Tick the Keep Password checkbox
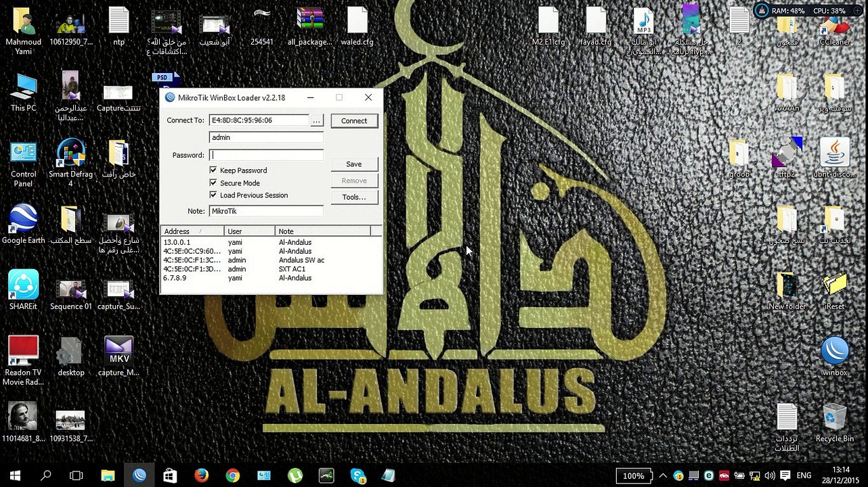Image resolution: width=868 pixels, height=487 pixels. point(213,170)
